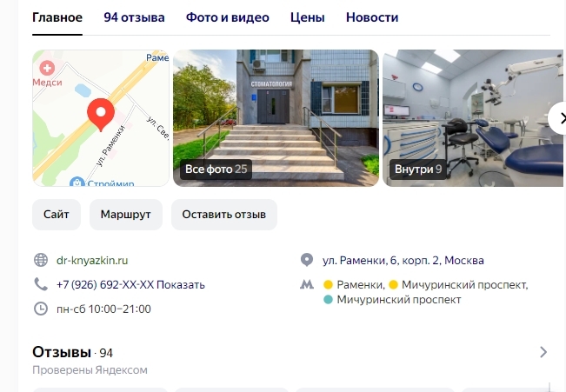
Task: Click the Маршрут button
Action: point(125,215)
